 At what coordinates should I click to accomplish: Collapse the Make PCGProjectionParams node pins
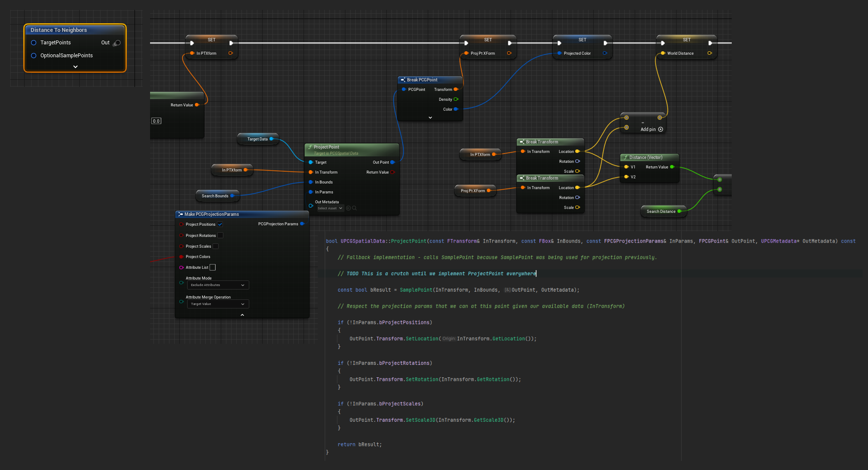[x=242, y=315]
